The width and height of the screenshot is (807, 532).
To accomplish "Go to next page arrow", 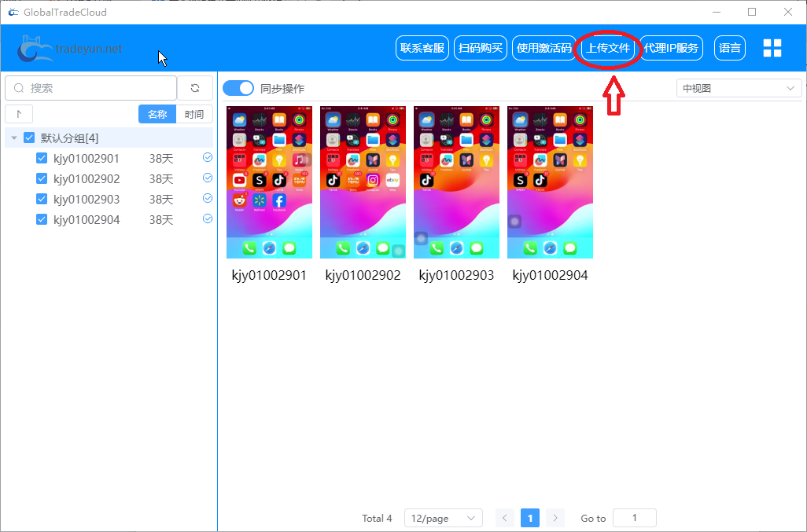I will click(x=555, y=518).
